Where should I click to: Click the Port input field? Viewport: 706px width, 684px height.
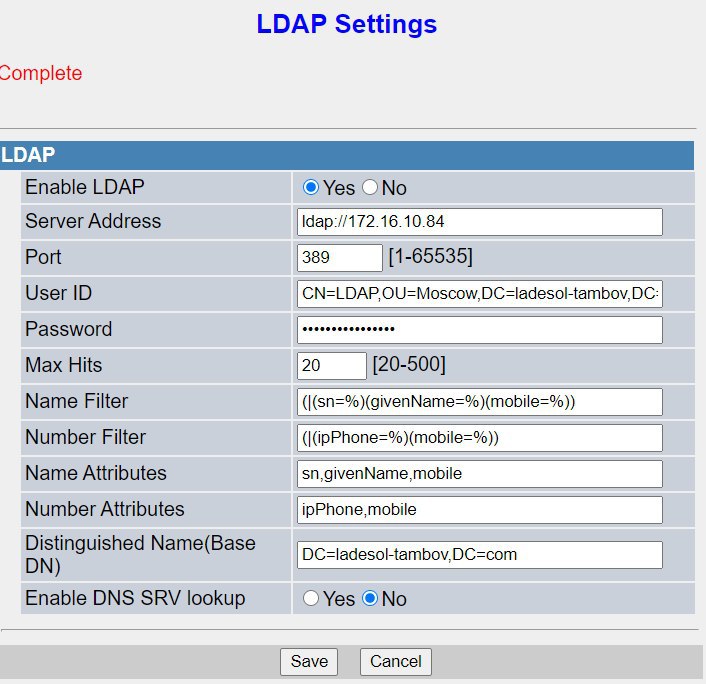click(339, 258)
